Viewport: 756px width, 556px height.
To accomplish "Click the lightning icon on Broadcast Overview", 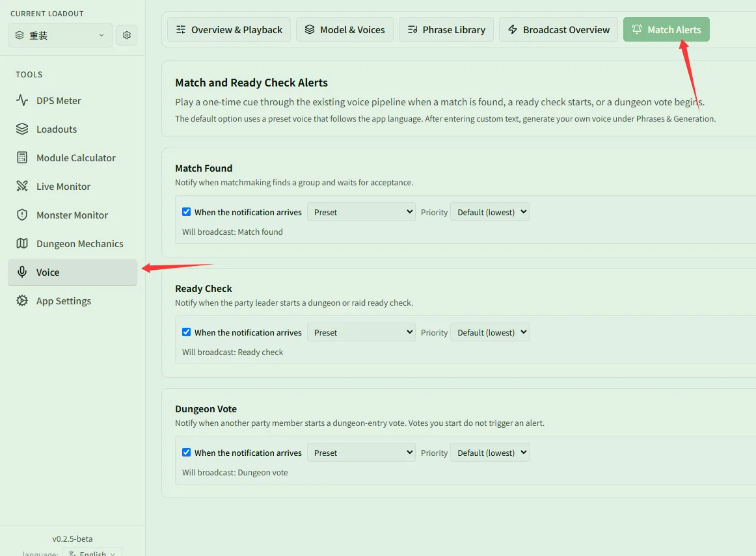I will 513,29.
